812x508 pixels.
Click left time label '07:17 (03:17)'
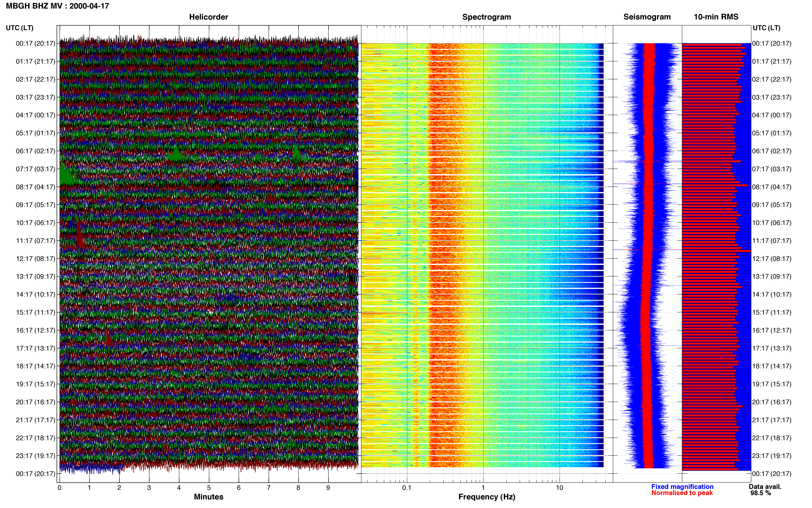(36, 169)
